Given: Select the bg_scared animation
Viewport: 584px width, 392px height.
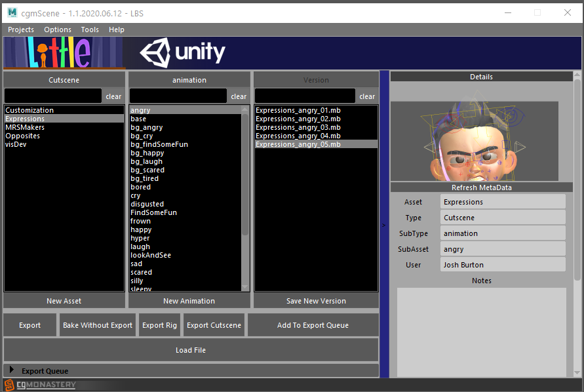Looking at the screenshot, I should coord(185,170).
